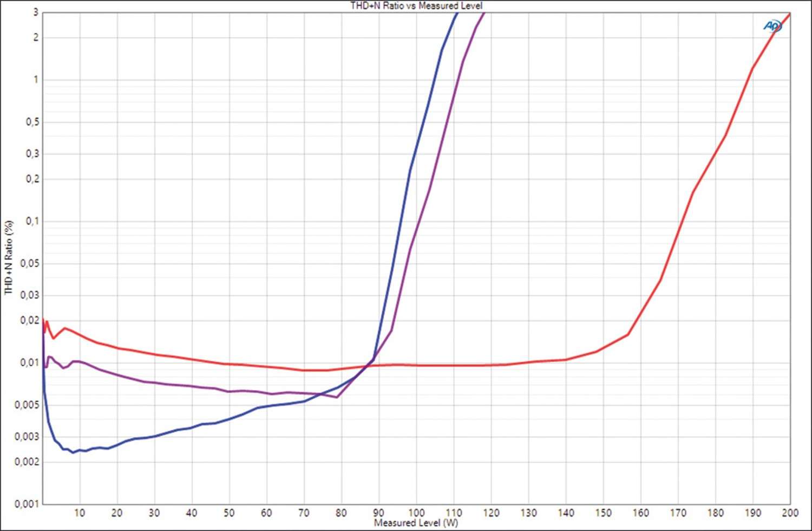This screenshot has width=812, height=531.
Task: Click the X-axis tick label '10'
Action: (x=80, y=513)
